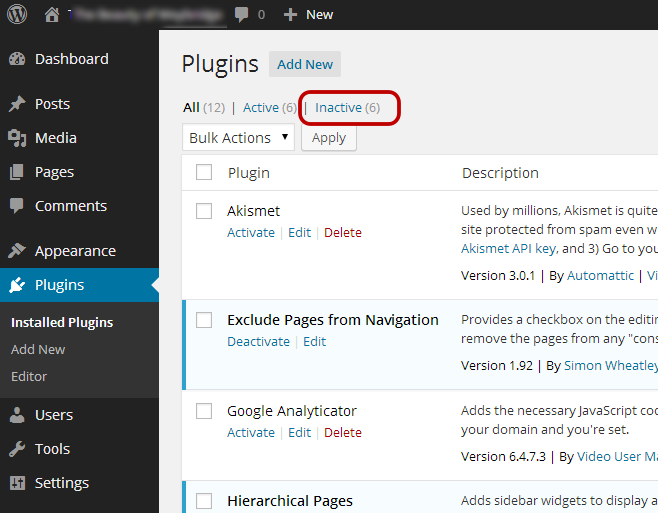Check the Hierarchical Pages checkbox
The width and height of the screenshot is (658, 513).
point(204,501)
